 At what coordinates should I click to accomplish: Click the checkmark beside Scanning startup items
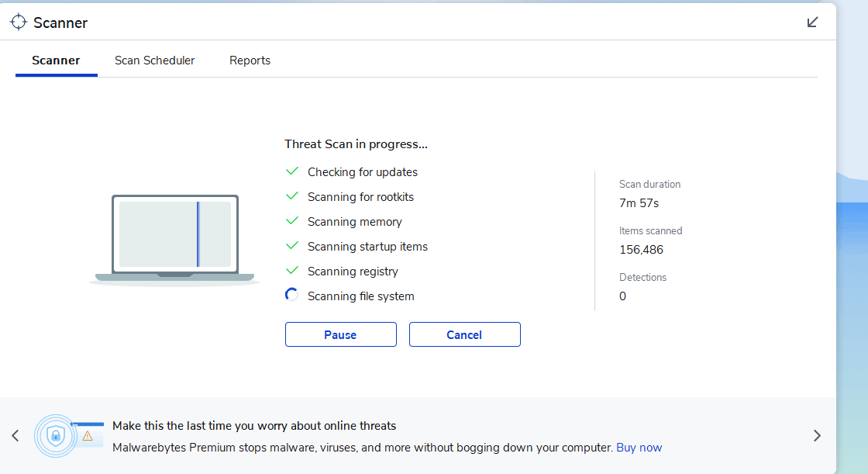(x=292, y=246)
